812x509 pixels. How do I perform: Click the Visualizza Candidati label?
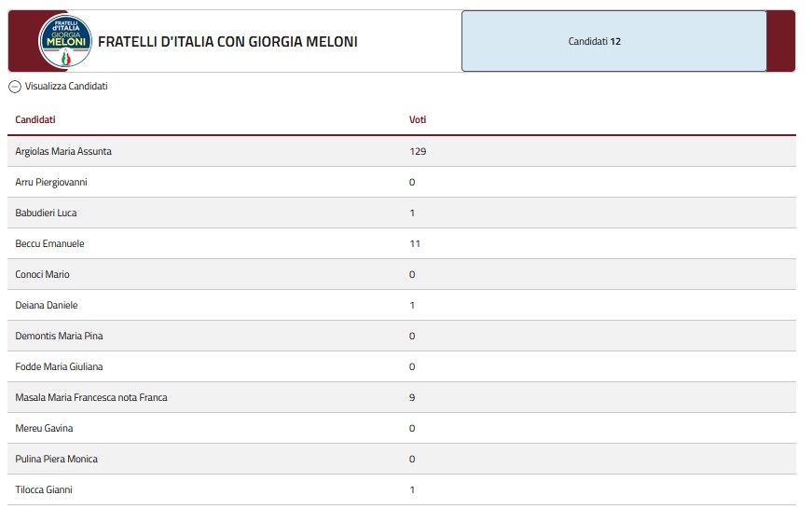66,86
